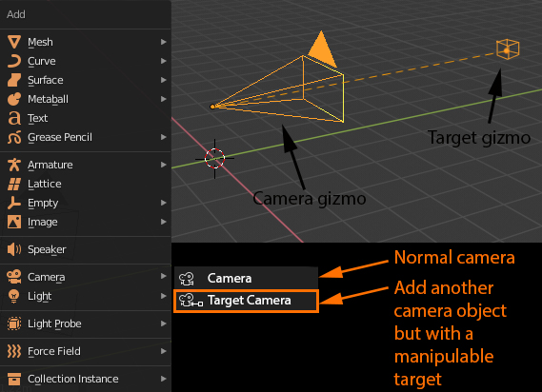Viewport: 542px width, 392px height.
Task: Click the Metaball icon
Action: tap(14, 99)
